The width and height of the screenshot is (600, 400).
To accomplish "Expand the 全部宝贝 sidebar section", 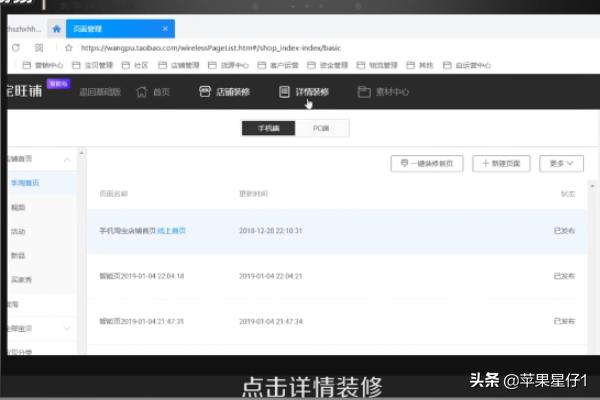I will pyautogui.click(x=66, y=327).
